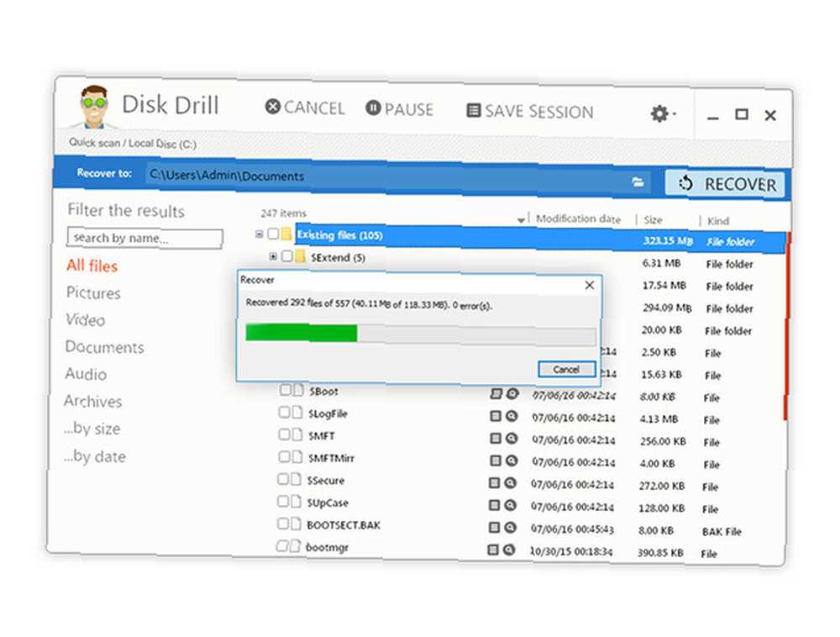Click the square list icon for $MFTMirr

pos(496,461)
